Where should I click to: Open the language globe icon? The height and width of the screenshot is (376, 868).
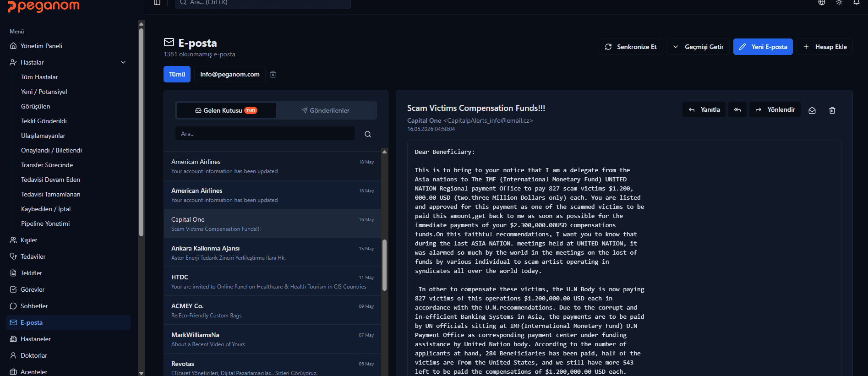point(822,2)
